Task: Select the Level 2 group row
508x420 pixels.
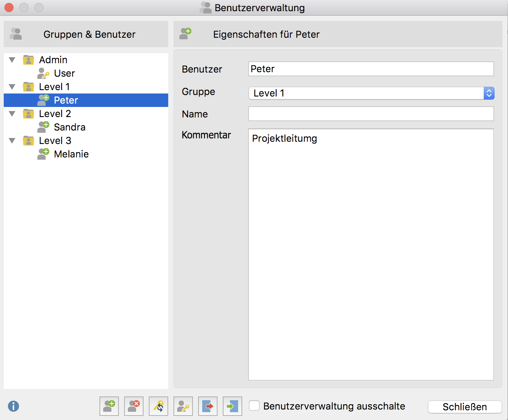Action: 86,114
